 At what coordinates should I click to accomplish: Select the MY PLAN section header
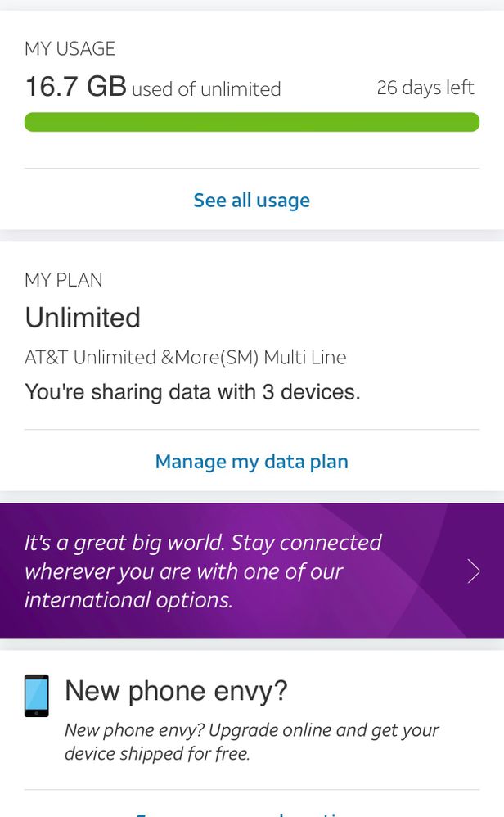pos(63,280)
